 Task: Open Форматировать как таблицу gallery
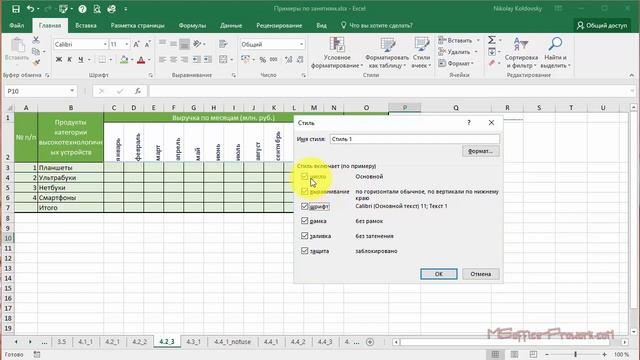tap(387, 53)
